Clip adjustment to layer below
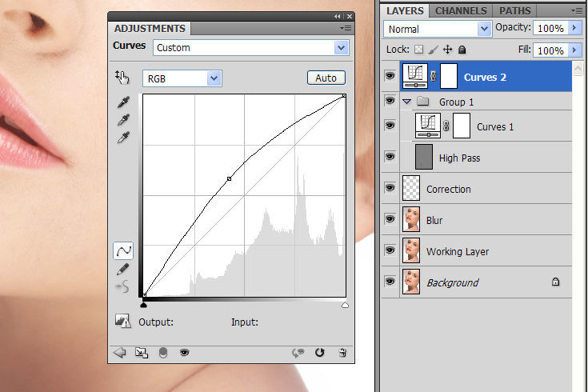 (163, 353)
